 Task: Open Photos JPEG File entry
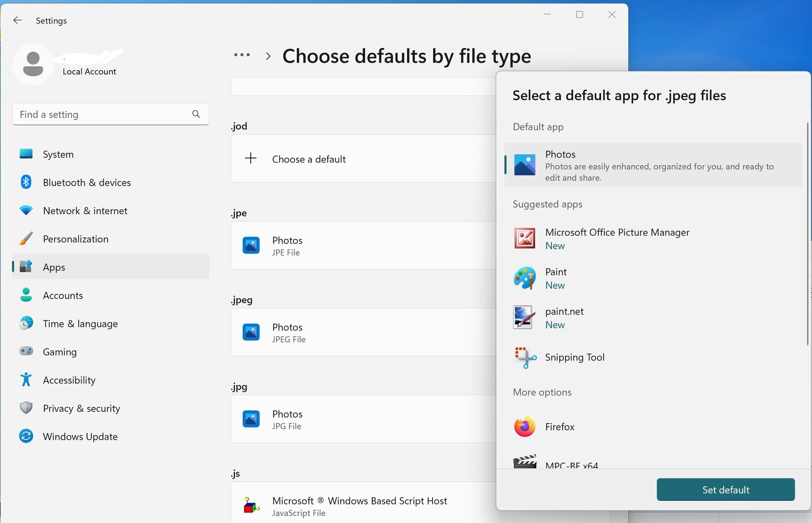363,332
